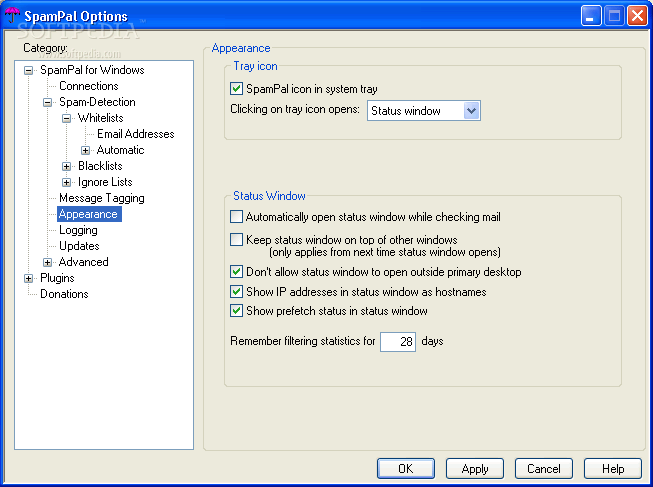
Task: Expand the Blacklists tree node
Action: (66, 166)
